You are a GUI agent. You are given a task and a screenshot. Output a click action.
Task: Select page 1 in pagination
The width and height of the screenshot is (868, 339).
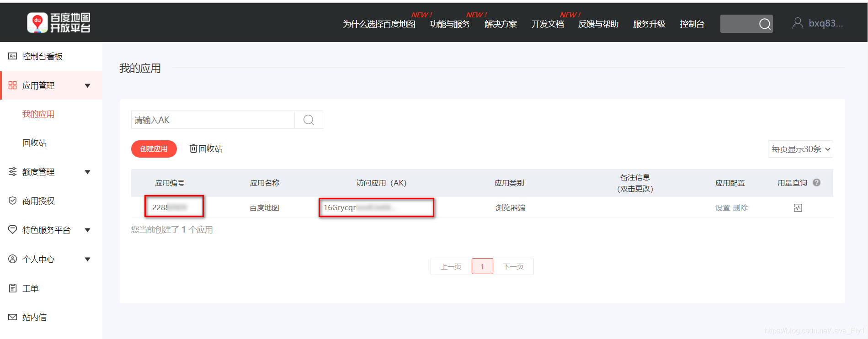(482, 266)
